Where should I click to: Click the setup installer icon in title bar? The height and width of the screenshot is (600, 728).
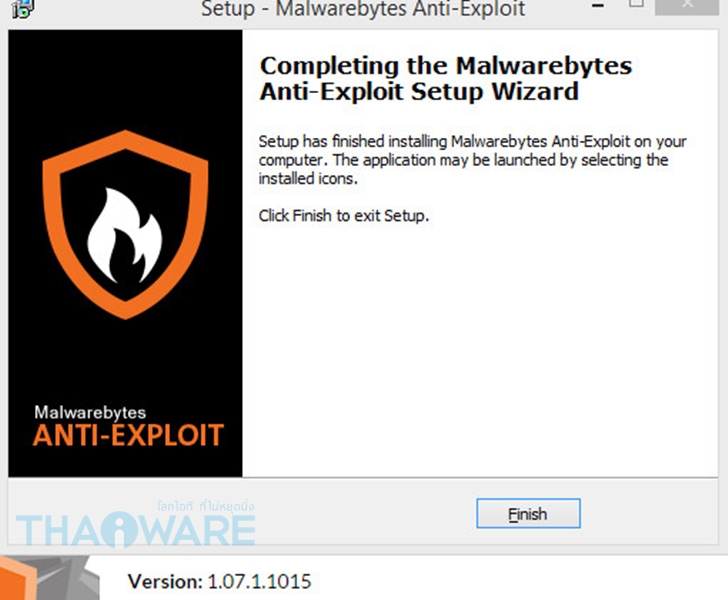[22, 9]
